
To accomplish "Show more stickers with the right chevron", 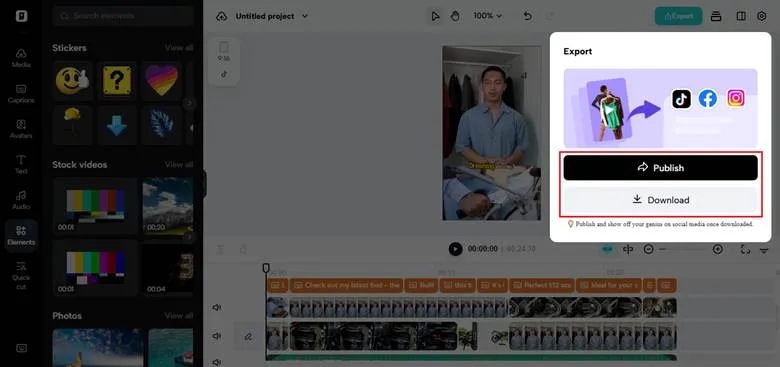I will point(189,103).
